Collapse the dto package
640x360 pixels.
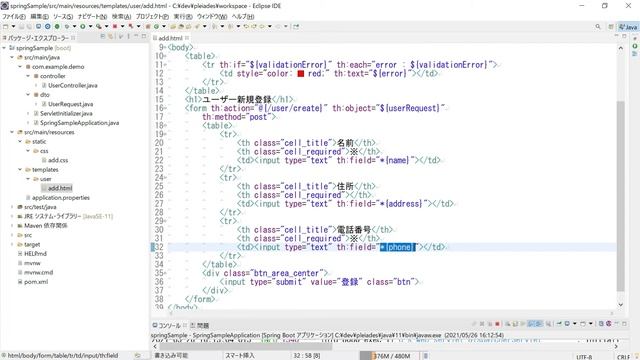pyautogui.click(x=28, y=95)
